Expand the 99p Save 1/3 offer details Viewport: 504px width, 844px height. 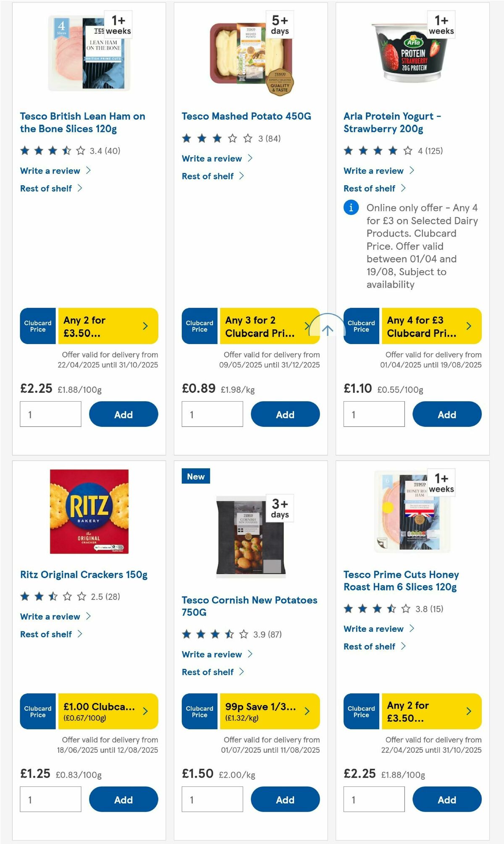[x=306, y=711]
